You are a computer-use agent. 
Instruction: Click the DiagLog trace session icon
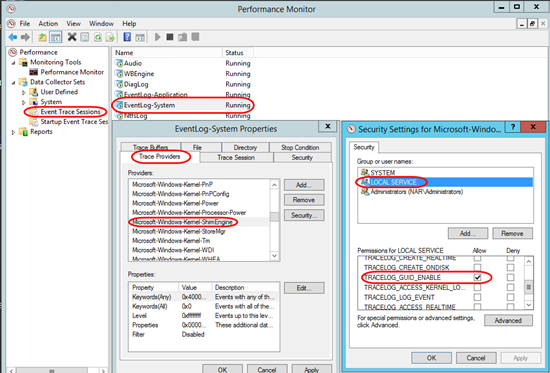(119, 85)
